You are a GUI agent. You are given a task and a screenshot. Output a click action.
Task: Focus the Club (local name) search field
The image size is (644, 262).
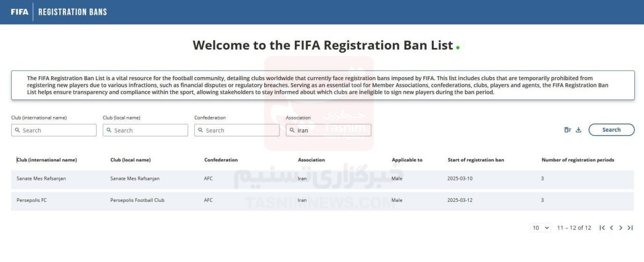[145, 130]
